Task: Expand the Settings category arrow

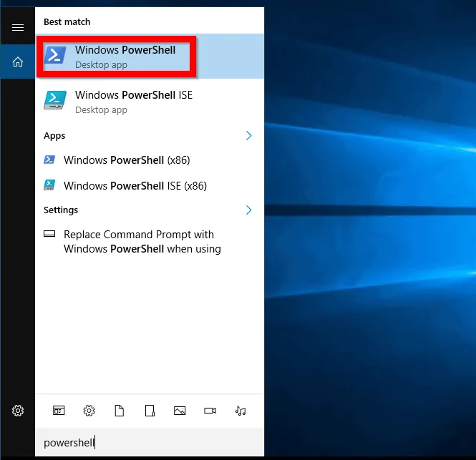Action: pyautogui.click(x=248, y=210)
